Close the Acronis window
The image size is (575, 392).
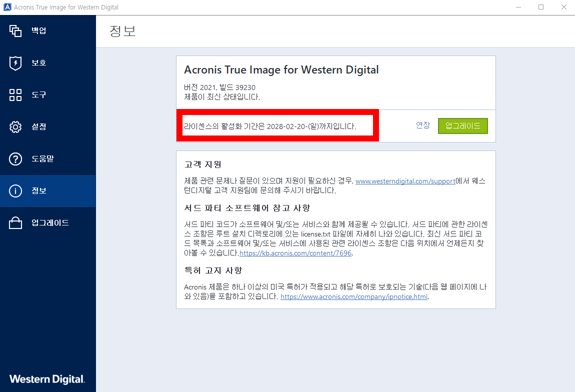click(563, 7)
